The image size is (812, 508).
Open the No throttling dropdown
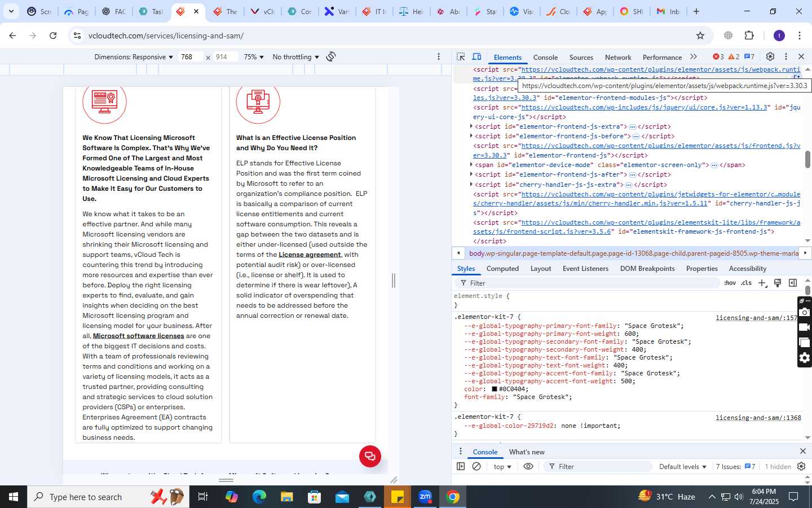[x=295, y=57]
